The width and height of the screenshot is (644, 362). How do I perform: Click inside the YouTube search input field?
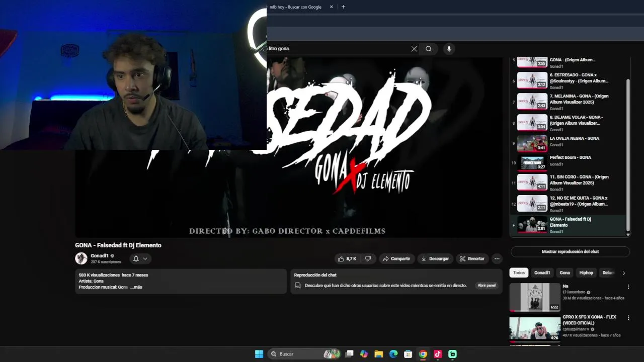pos(337,49)
